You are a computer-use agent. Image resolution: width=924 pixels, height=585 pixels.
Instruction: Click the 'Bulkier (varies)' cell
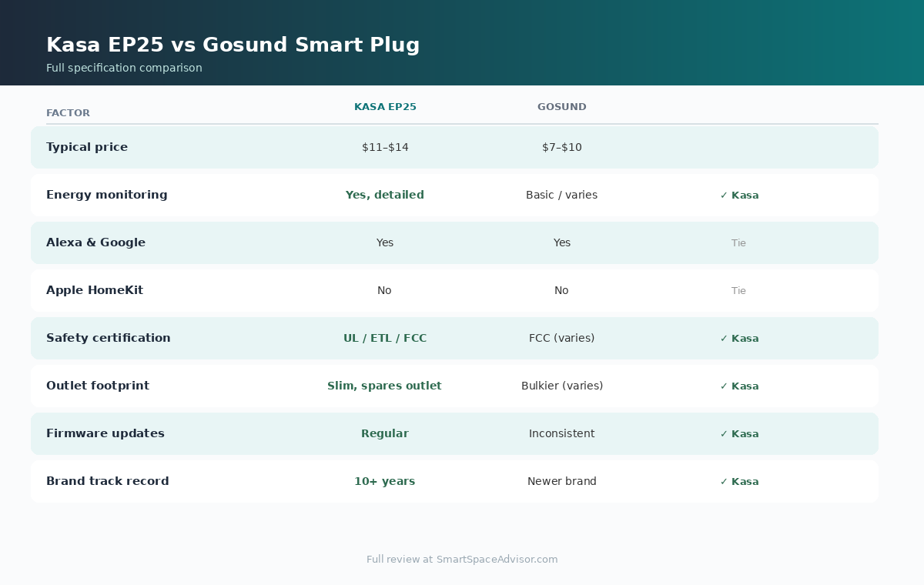coord(562,386)
